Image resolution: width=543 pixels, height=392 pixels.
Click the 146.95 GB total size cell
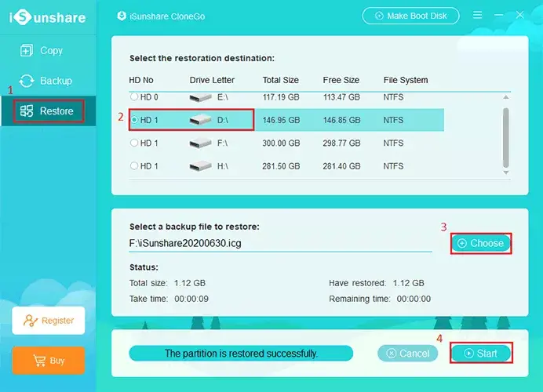tap(281, 120)
